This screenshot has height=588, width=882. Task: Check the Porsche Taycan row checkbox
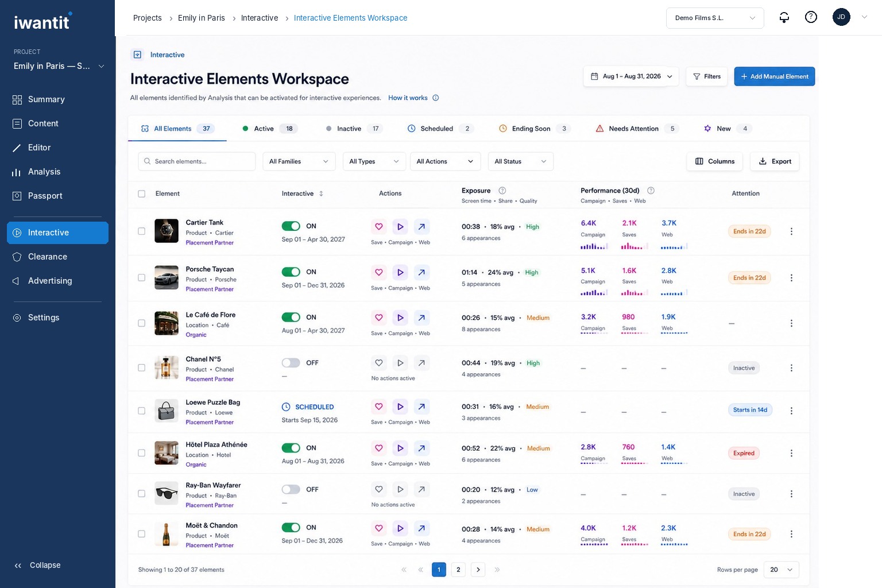point(142,278)
